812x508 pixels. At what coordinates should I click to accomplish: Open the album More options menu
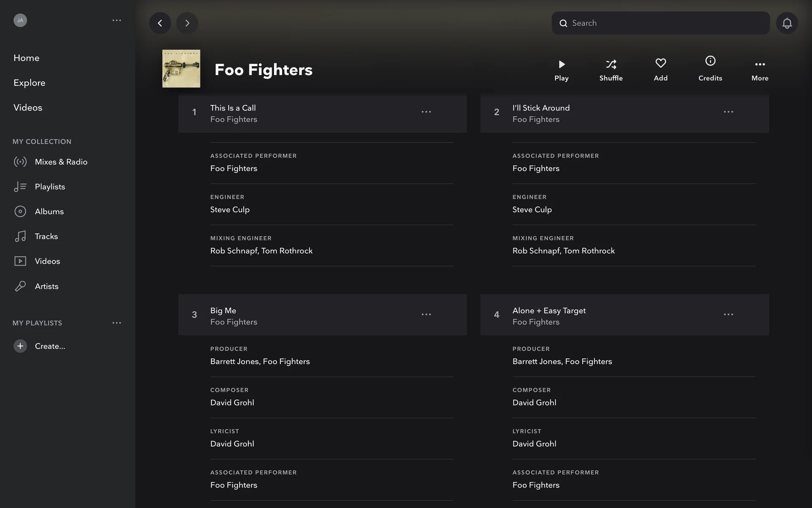(x=760, y=69)
